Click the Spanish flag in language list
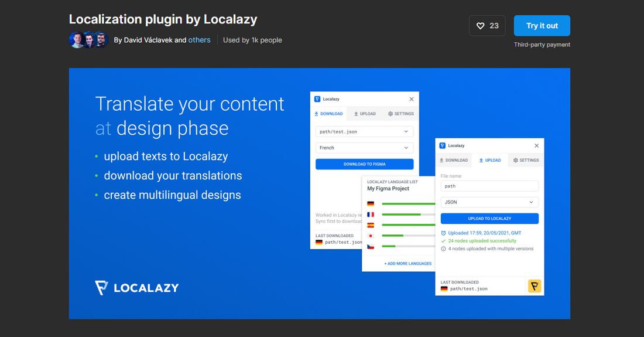644x337 pixels. tap(371, 225)
